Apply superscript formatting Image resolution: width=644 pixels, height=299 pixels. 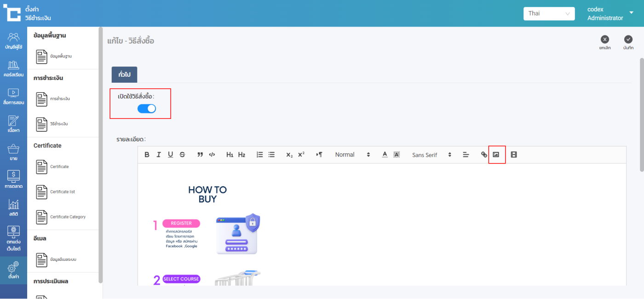click(301, 155)
